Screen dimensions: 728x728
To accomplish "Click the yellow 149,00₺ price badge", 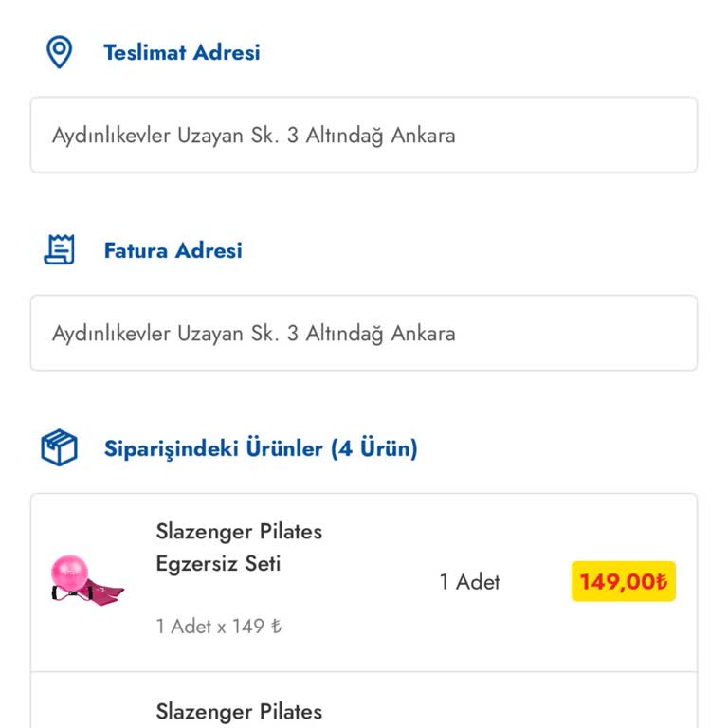I will pyautogui.click(x=623, y=581).
